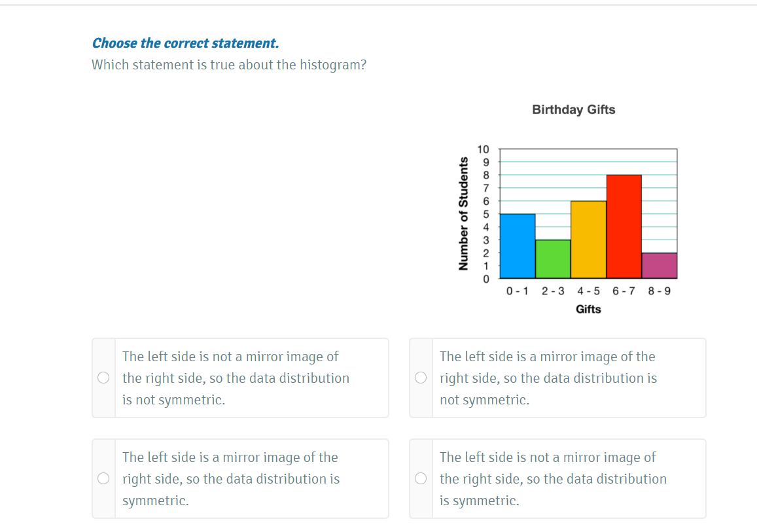
Task: Click the yellow 4-5 histogram bar
Action: click(x=588, y=239)
